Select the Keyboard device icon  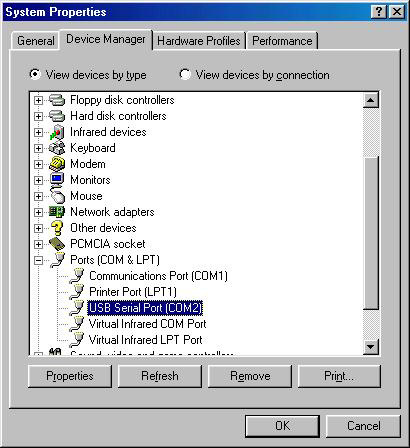click(x=57, y=148)
